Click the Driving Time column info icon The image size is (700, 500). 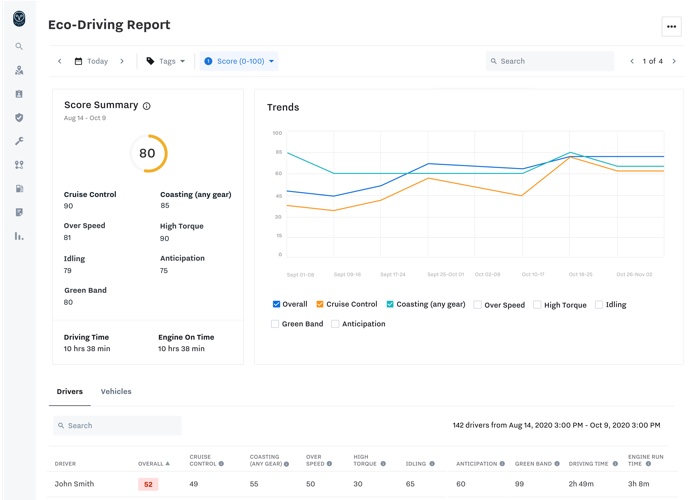[615, 464]
